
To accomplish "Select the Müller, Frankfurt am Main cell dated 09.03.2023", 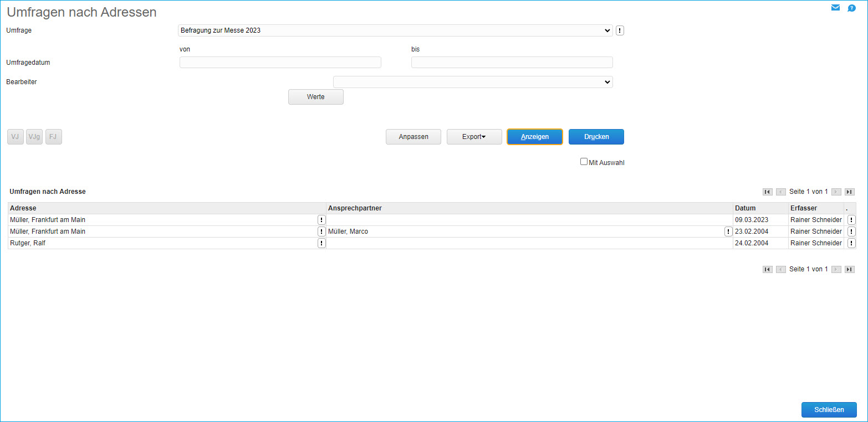I will point(167,220).
